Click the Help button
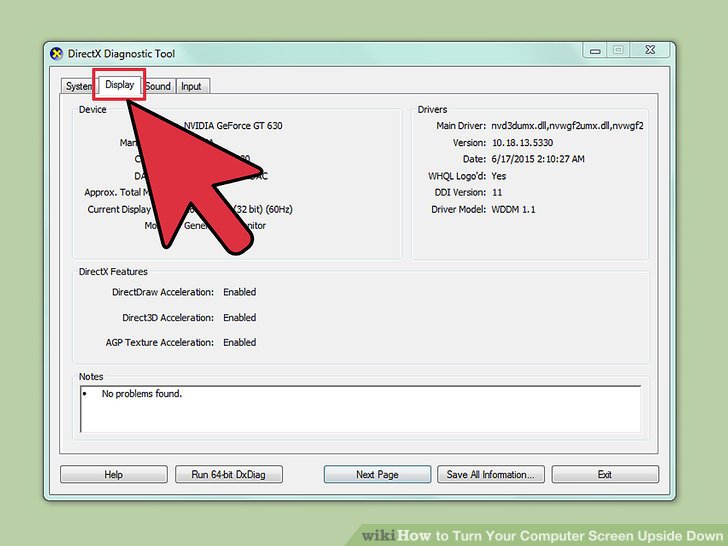The image size is (728, 546). [114, 474]
